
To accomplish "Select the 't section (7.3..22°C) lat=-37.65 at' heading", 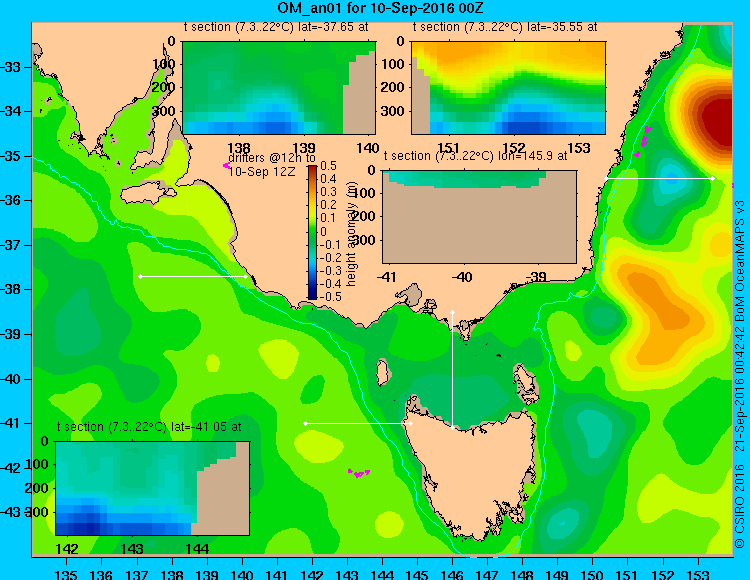I will tap(276, 27).
